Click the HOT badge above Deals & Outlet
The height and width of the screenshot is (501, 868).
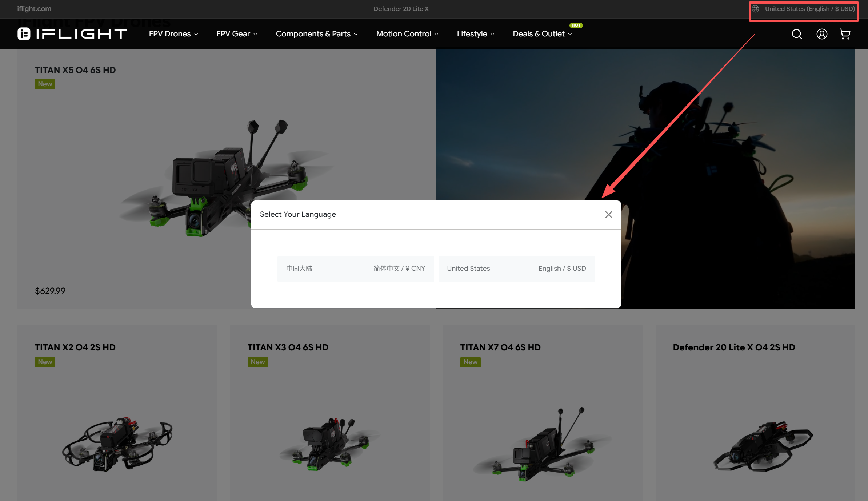[576, 25]
